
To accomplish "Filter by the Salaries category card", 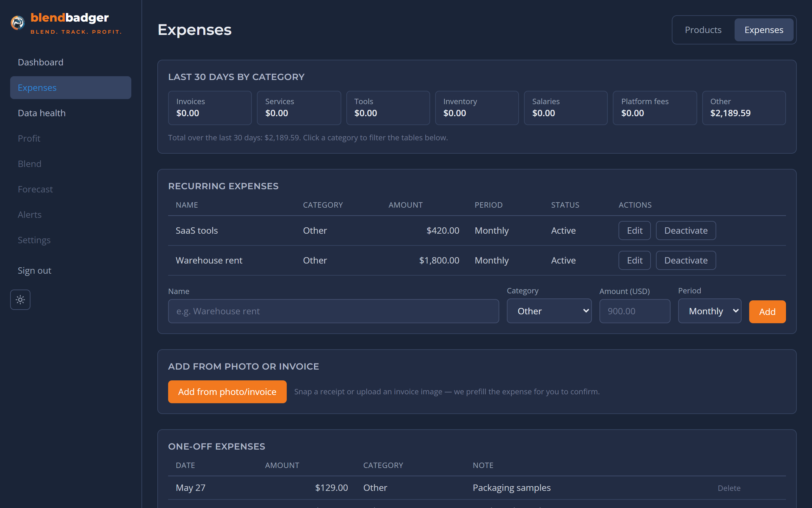I will pos(566,108).
